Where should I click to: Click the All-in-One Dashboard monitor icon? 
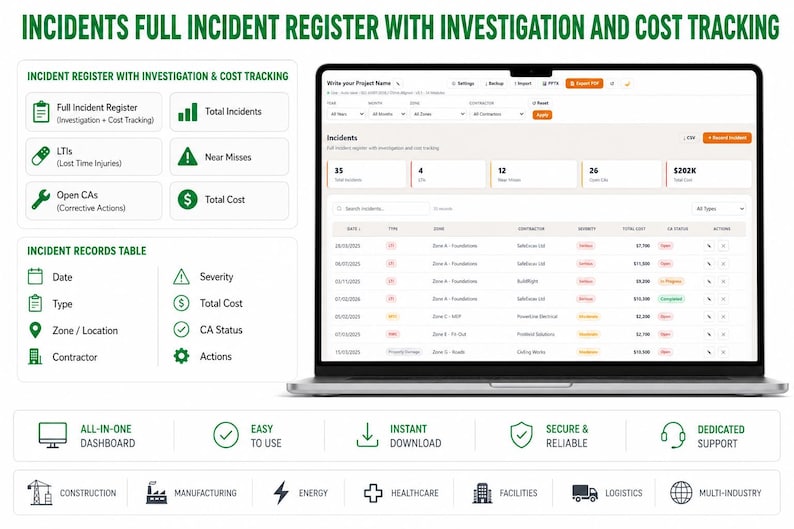(53, 435)
